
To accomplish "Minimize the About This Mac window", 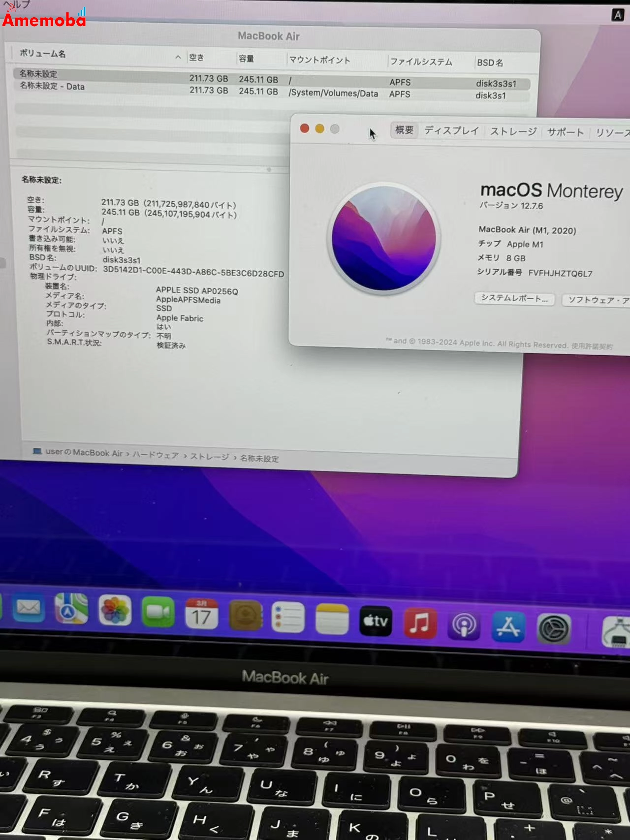I will coord(320,128).
